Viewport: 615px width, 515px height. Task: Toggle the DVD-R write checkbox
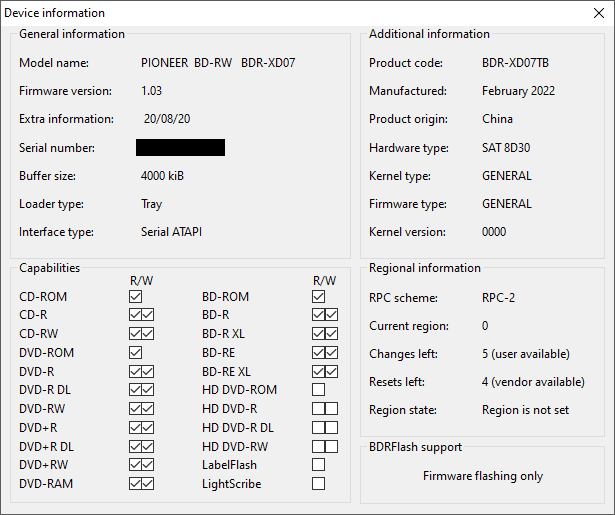click(x=148, y=371)
